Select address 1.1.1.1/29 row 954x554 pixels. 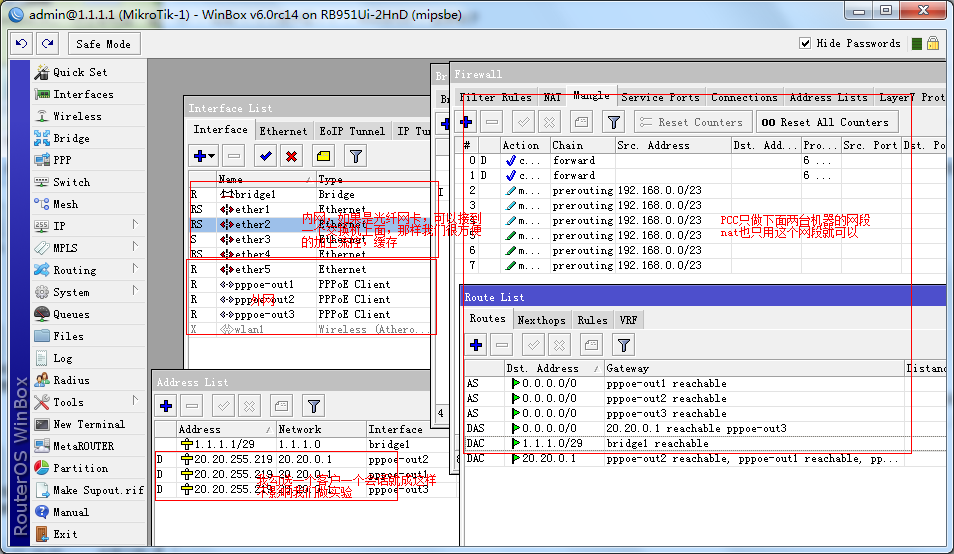[x=306, y=444]
